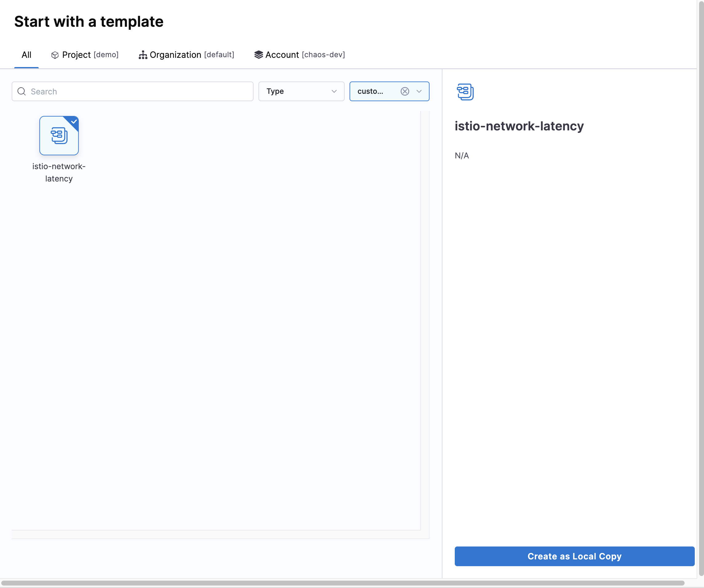Click the Project cube icon
Viewport: 704px width, 588px height.
55,55
